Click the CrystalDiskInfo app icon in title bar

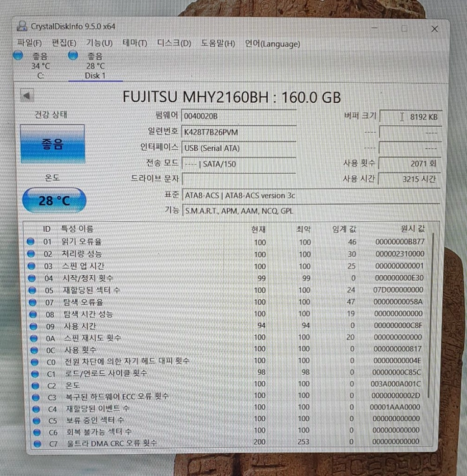pos(22,26)
